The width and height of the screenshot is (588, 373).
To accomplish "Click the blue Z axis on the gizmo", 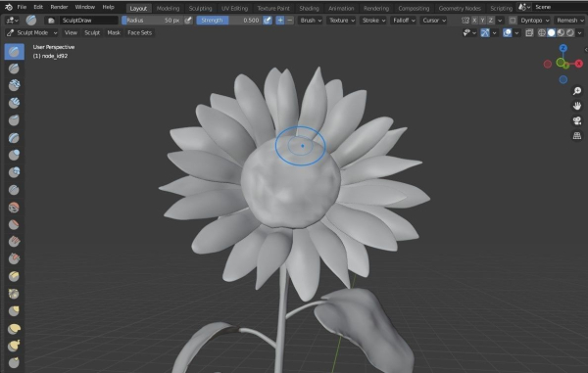I will point(563,48).
